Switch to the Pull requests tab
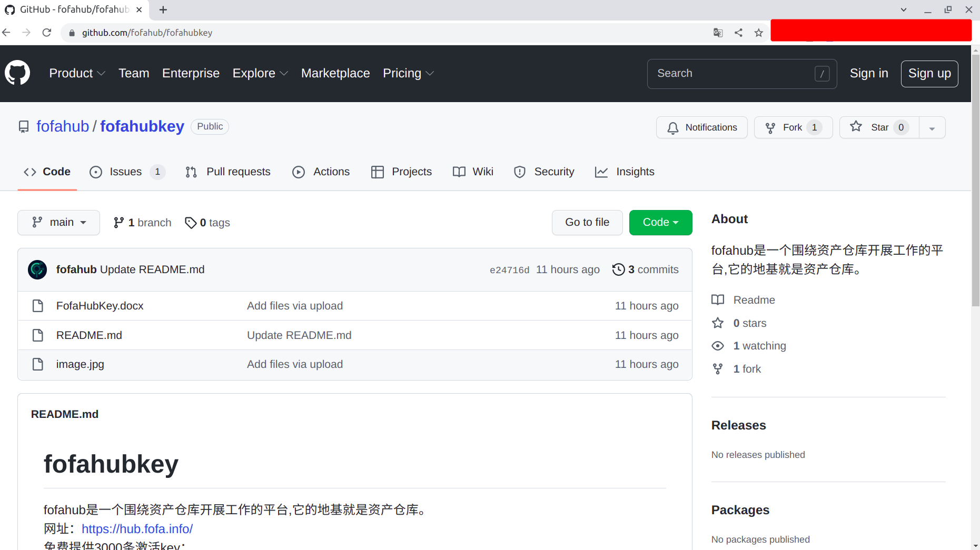 pyautogui.click(x=238, y=172)
